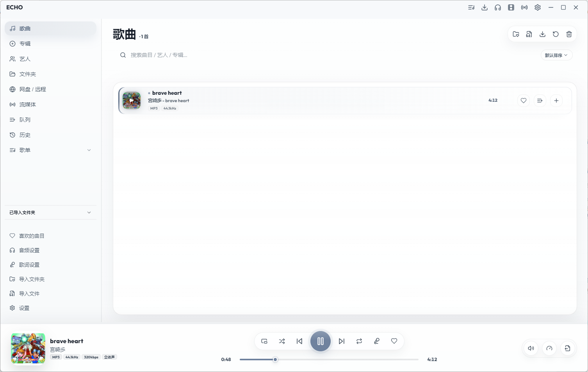Refresh the song library
This screenshot has width=588, height=372.
pos(556,34)
